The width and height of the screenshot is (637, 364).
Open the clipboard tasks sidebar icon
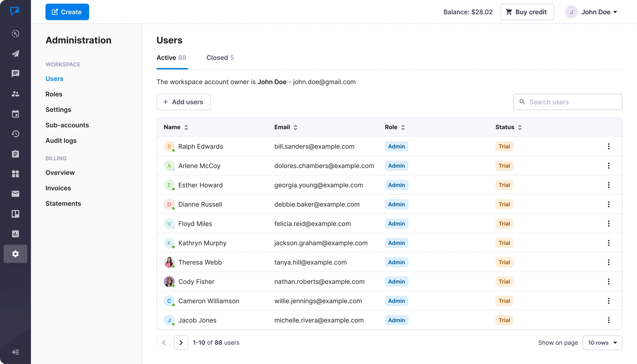15,154
